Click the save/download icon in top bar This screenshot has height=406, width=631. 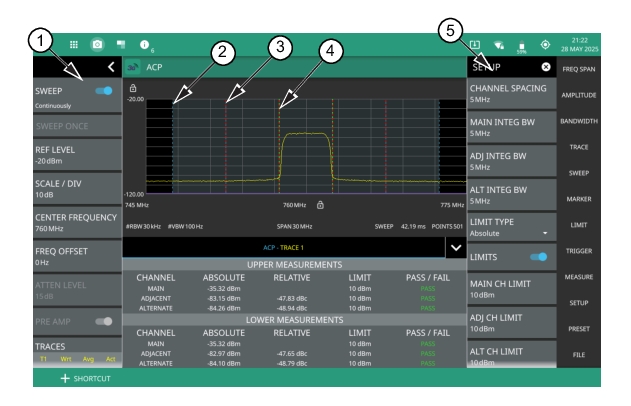[x=474, y=46]
